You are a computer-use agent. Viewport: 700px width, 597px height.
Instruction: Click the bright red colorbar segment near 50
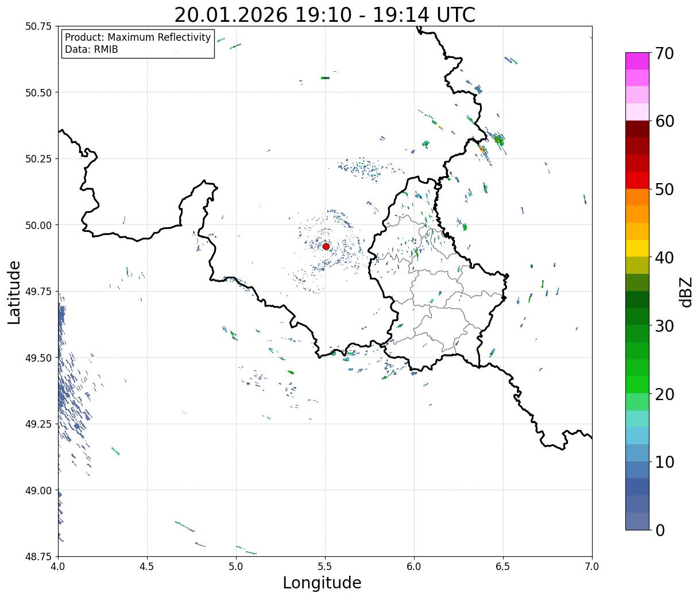click(x=637, y=180)
